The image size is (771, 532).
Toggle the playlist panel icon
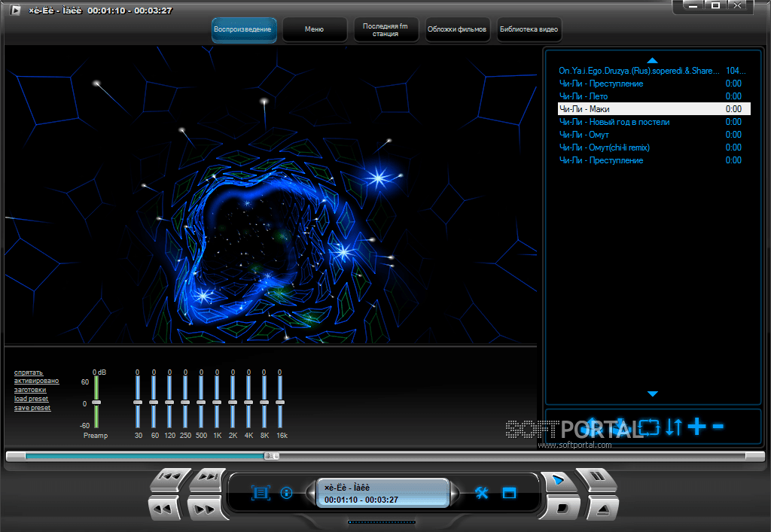260,493
